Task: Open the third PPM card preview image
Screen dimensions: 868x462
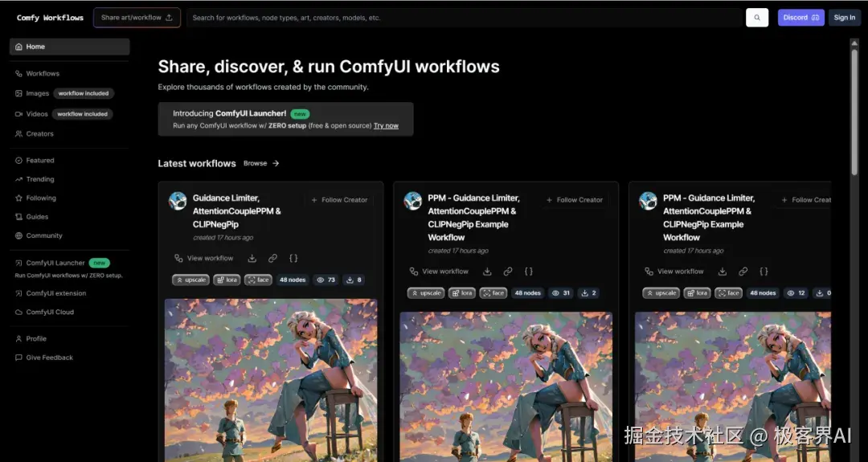Action: [x=732, y=386]
